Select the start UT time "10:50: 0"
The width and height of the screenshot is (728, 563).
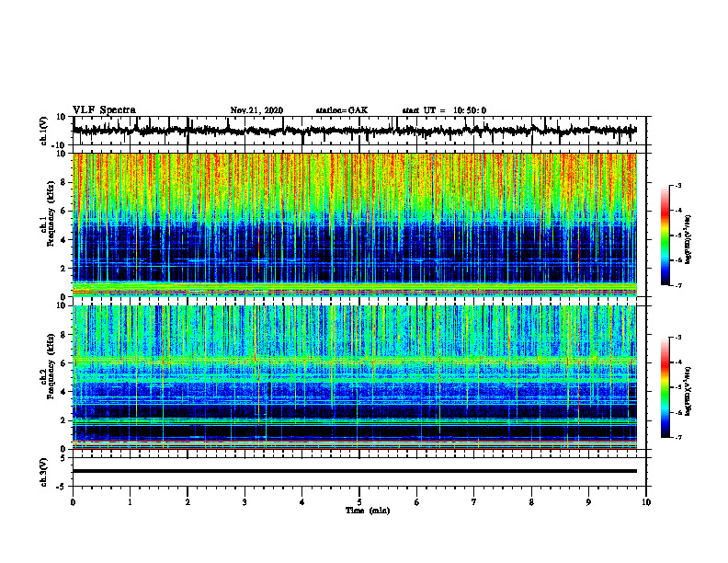pos(470,110)
